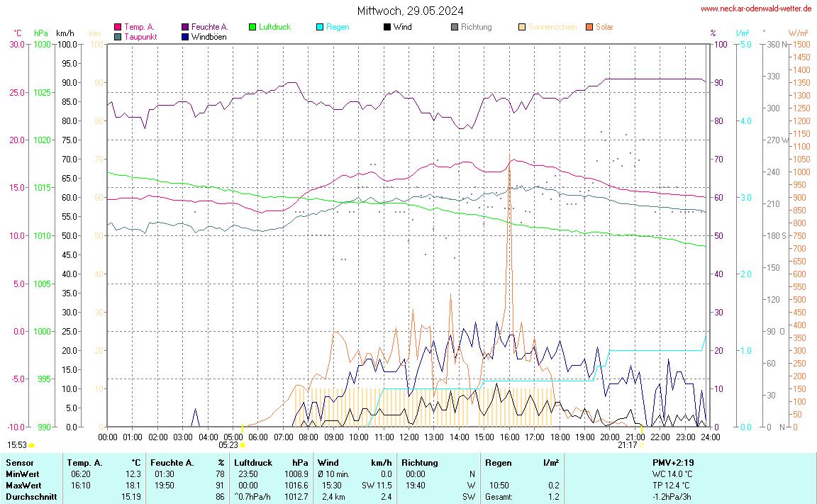Click the green Luftdruck legend swatch
The image size is (817, 504).
(252, 27)
